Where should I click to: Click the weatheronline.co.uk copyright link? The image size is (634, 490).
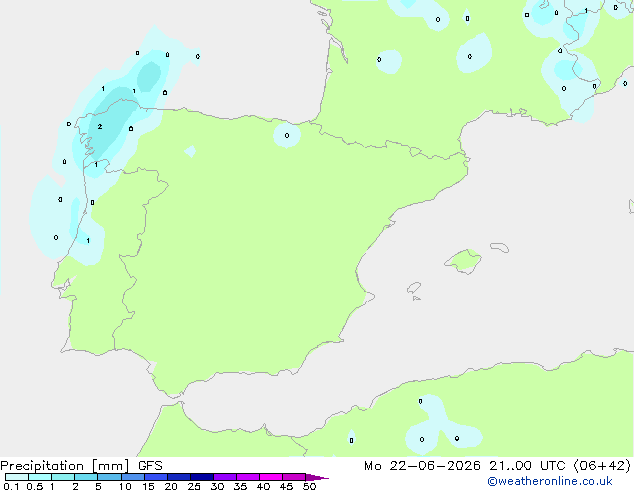549,481
